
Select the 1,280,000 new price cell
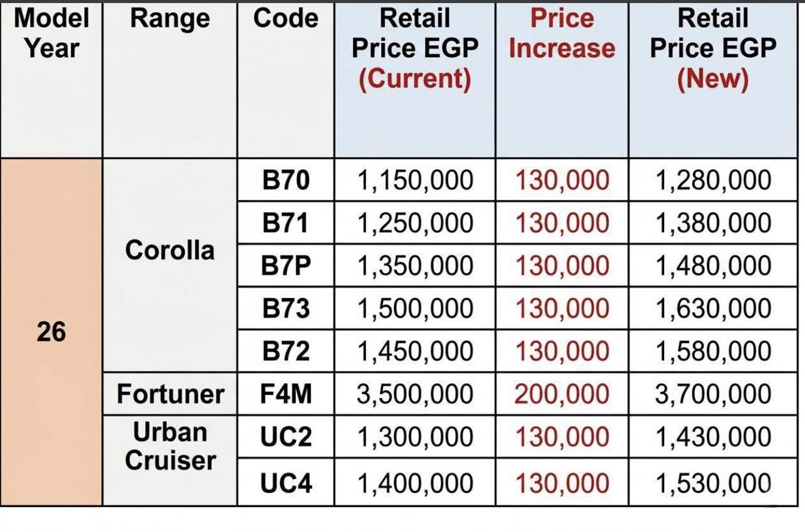click(712, 180)
